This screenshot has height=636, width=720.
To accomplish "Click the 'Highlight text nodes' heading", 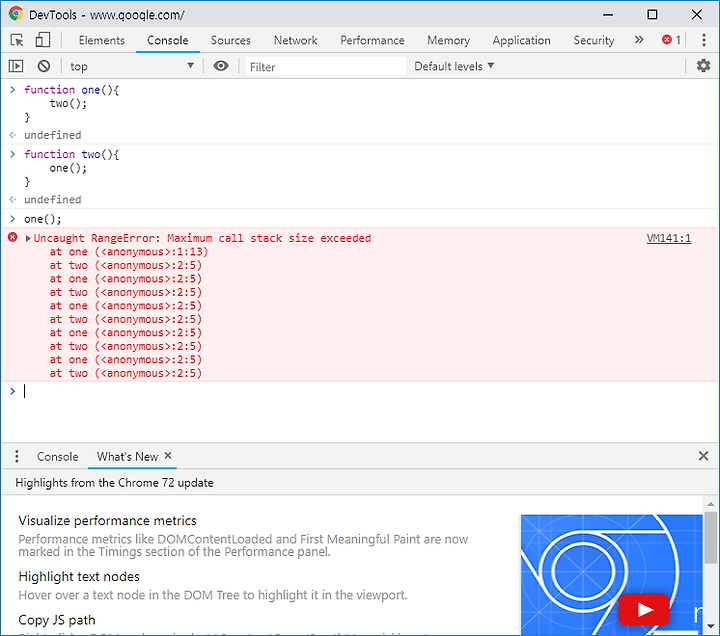I will [x=79, y=577].
